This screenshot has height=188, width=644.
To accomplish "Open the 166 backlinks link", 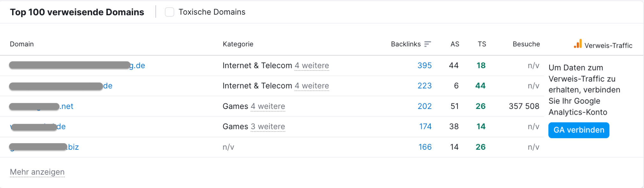I will coord(425,147).
